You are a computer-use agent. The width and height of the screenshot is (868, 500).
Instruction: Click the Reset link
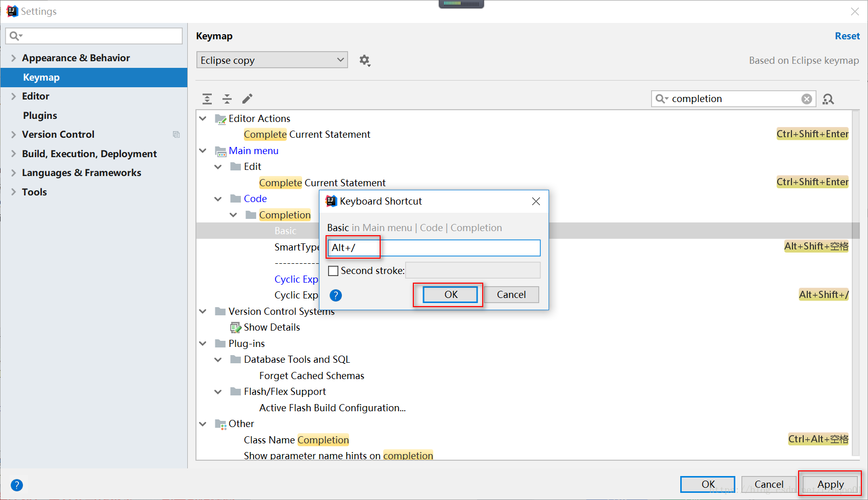(x=847, y=36)
